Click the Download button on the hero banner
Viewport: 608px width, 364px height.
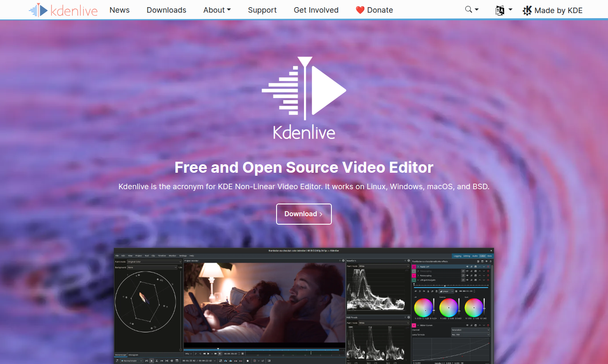click(x=304, y=214)
